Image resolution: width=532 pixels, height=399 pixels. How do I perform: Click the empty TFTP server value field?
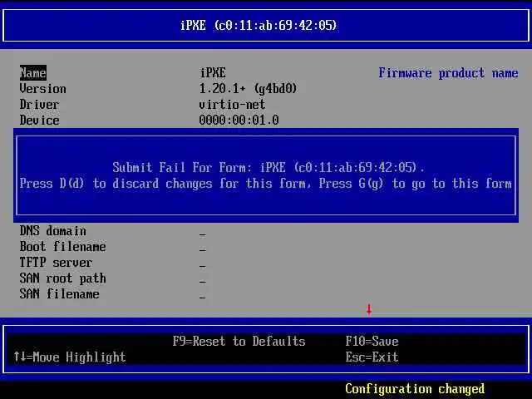coord(203,266)
